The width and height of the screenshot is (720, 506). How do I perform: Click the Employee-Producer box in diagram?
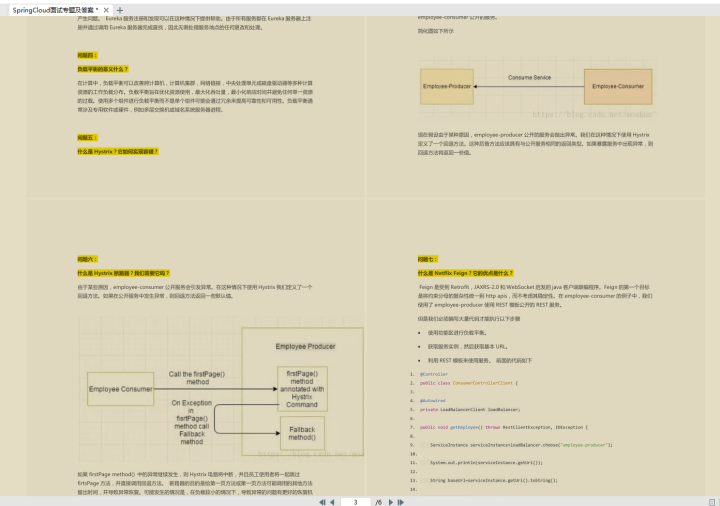coord(447,86)
